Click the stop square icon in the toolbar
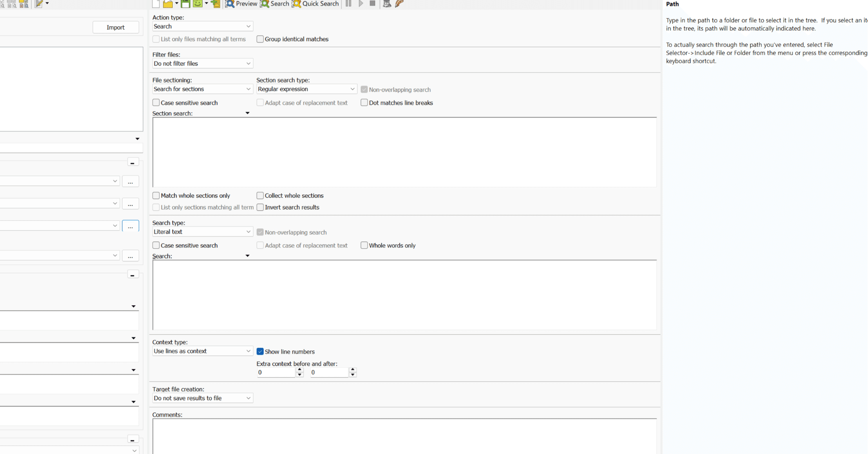The height and width of the screenshot is (454, 868). pos(373,4)
